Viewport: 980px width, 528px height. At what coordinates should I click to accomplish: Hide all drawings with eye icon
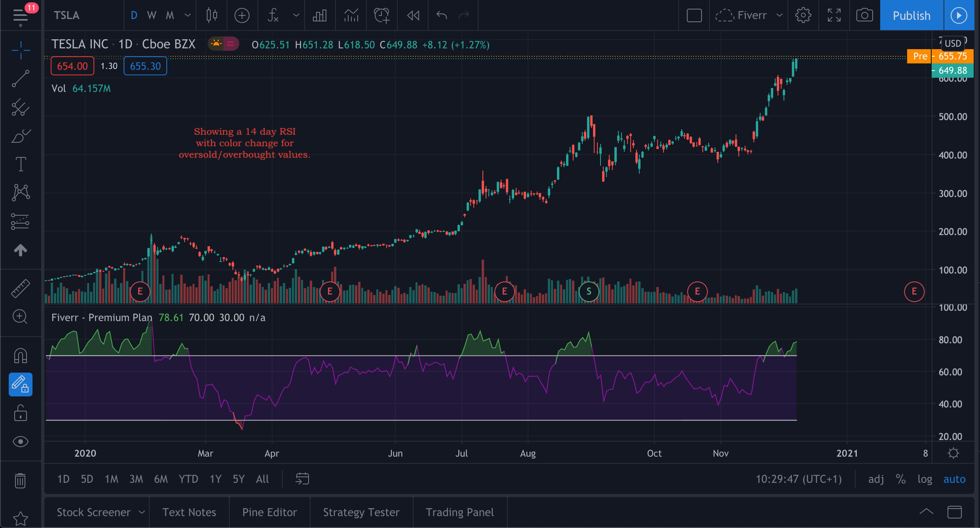[x=21, y=442]
